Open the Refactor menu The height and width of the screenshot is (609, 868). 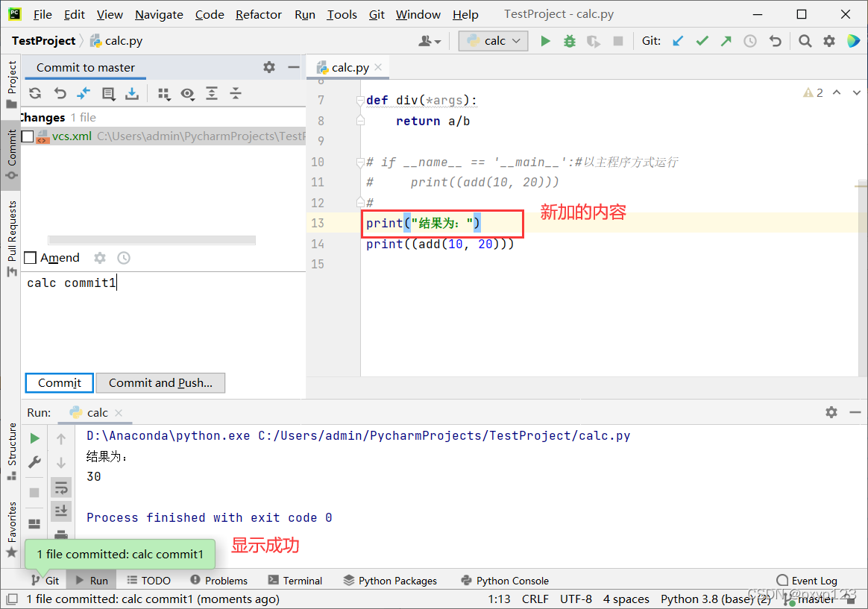[x=258, y=14]
